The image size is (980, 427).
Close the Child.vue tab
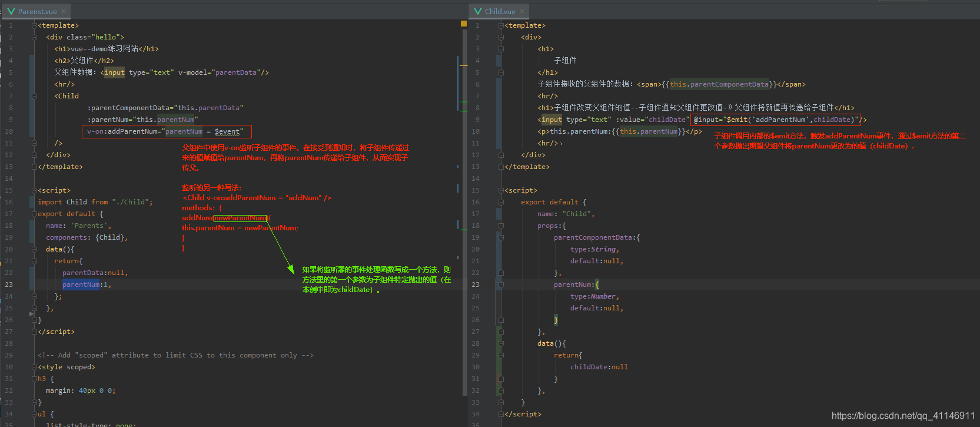(521, 11)
